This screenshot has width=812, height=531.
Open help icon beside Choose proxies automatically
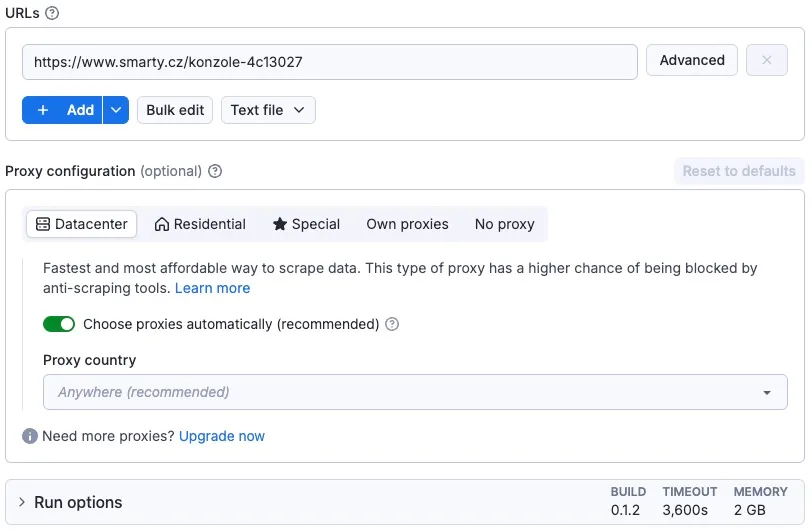pyautogui.click(x=392, y=324)
